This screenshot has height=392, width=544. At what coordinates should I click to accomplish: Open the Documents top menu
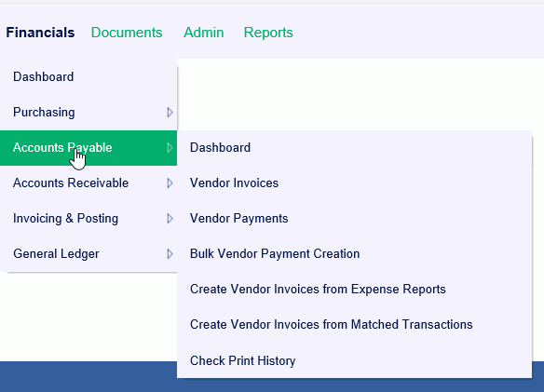pos(127,33)
